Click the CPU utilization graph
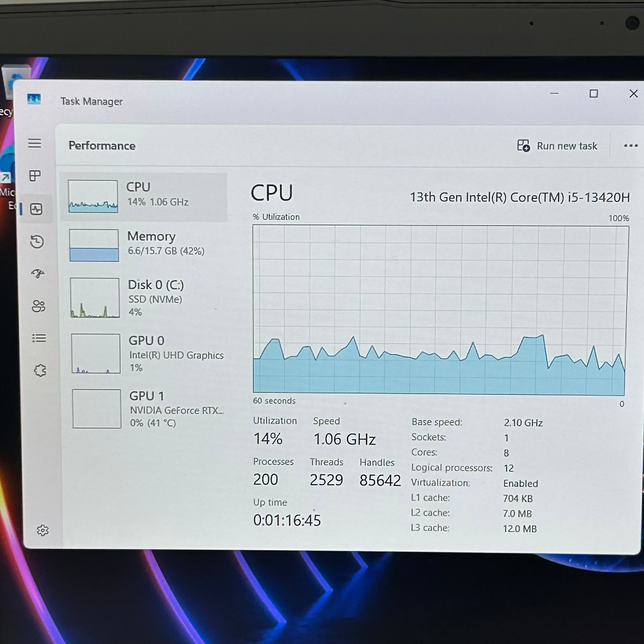644x644 pixels. [x=440, y=310]
